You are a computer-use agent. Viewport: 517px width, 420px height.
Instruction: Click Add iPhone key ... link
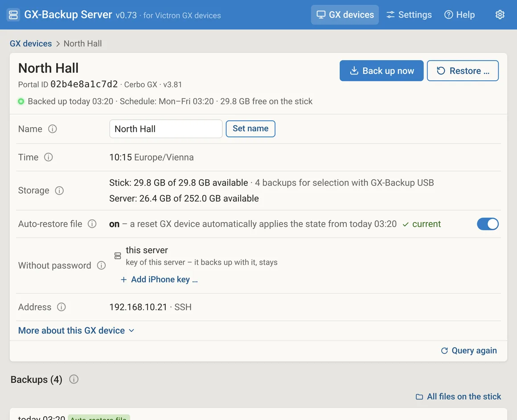coord(159,280)
